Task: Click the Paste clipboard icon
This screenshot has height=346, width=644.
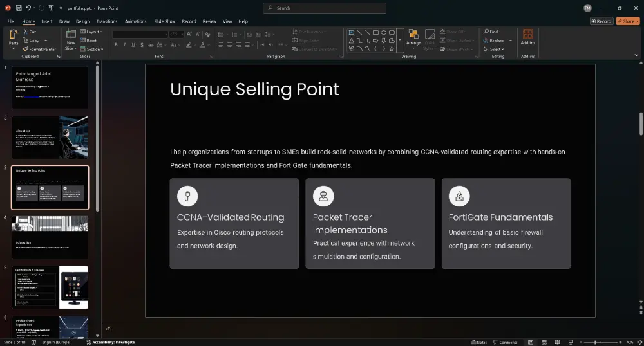Action: tap(14, 35)
